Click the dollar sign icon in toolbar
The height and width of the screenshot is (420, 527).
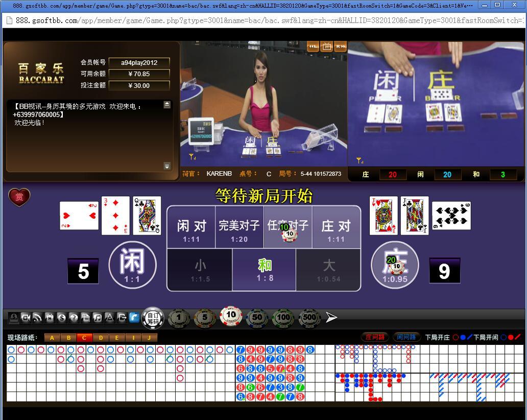click(x=62, y=318)
